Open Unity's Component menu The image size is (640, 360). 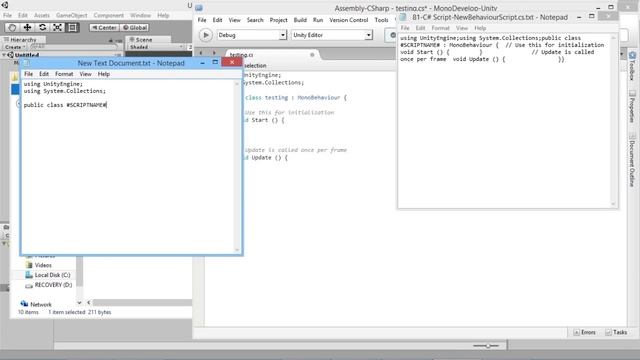coord(109,15)
